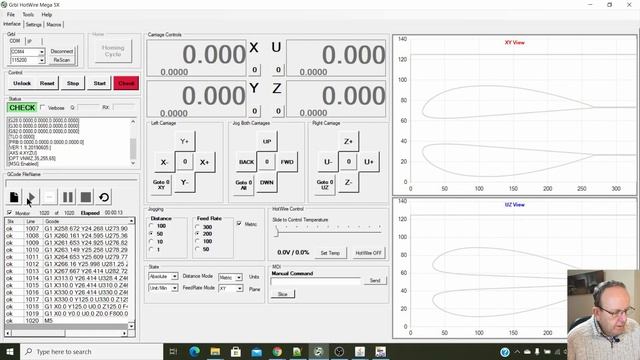The height and width of the screenshot is (360, 640).
Task: Open the Metric units dropdown
Action: point(239,278)
